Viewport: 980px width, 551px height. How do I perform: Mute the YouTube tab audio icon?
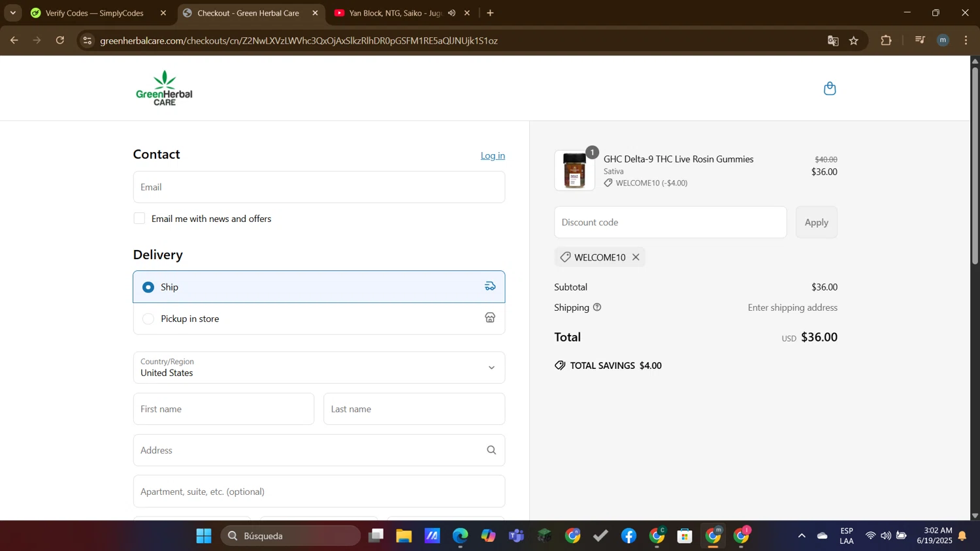tap(451, 13)
